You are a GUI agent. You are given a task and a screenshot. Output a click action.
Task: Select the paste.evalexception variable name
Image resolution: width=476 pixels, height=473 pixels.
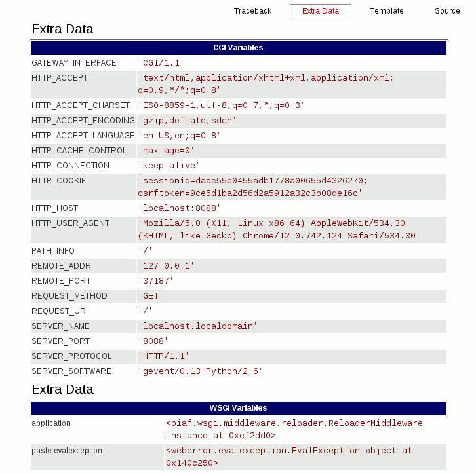[x=67, y=451]
